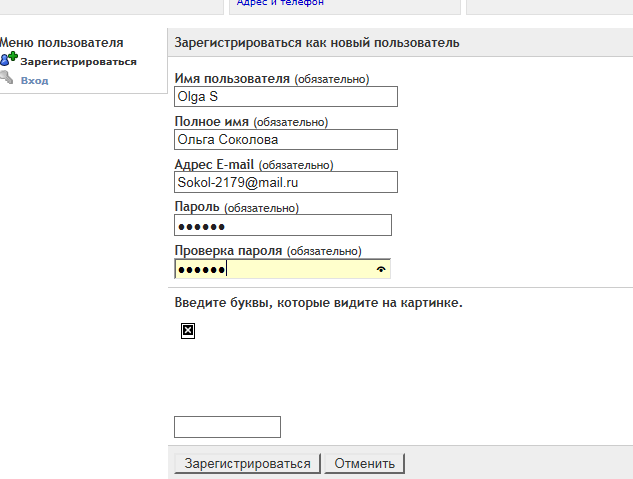This screenshot has width=633, height=479.
Task: Click the full name field with Ольга Соколова
Action: (285, 140)
